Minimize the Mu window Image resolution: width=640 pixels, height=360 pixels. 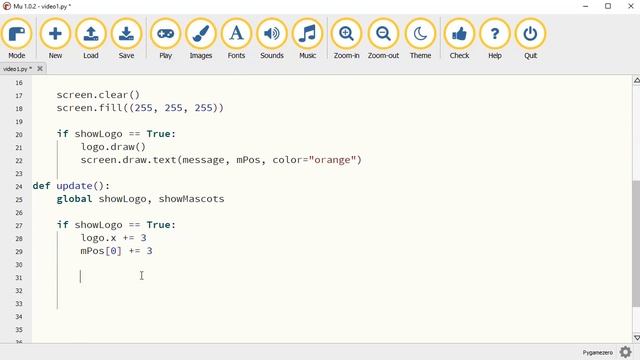[585, 6]
